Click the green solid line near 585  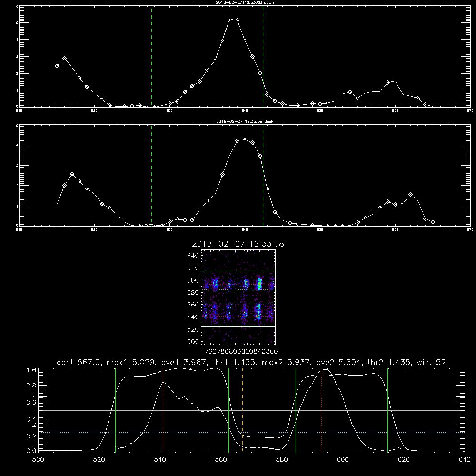point(296,410)
